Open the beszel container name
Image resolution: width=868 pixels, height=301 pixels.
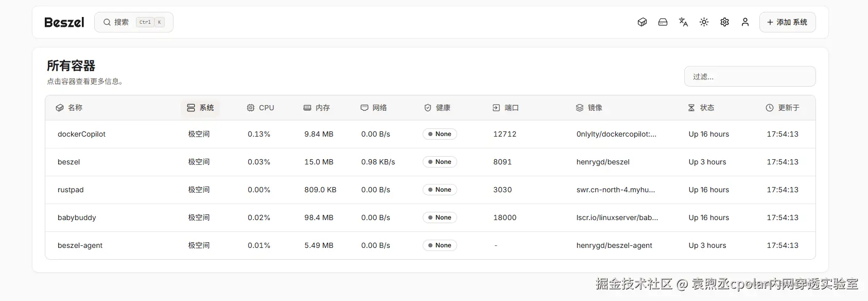69,162
